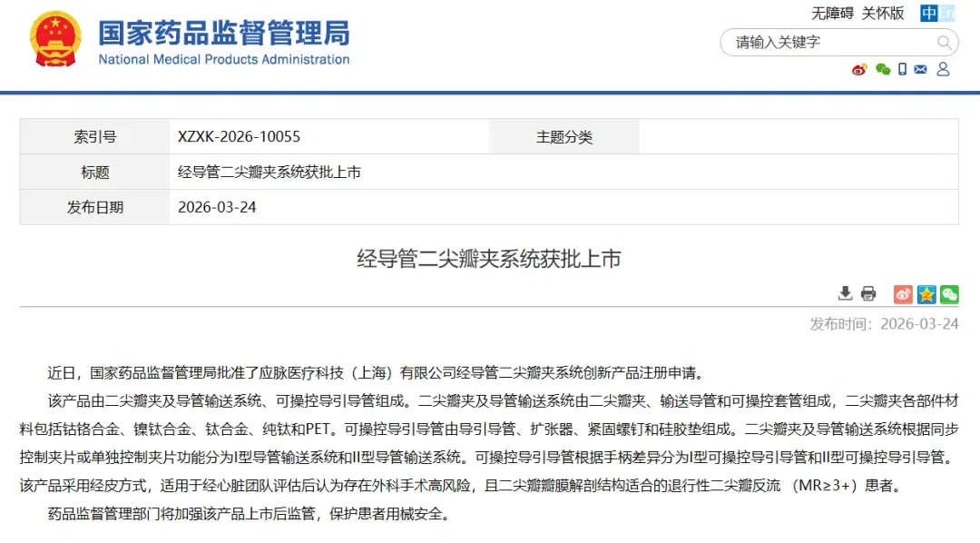Open the WeChat icon in header
The image size is (980, 543).
click(x=883, y=69)
